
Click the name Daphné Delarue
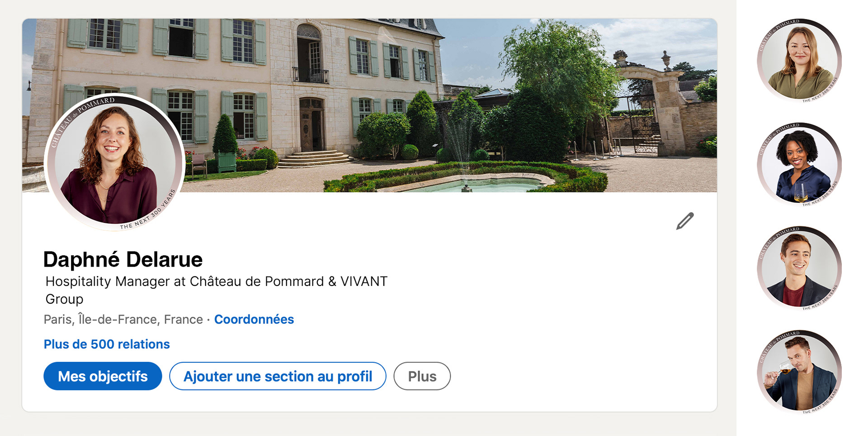point(123,260)
